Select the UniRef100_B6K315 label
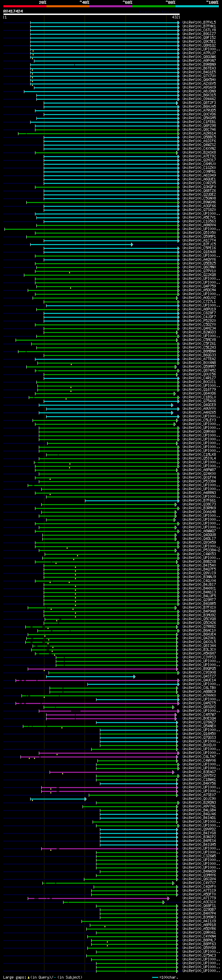The image size is (222, 980). point(199,95)
